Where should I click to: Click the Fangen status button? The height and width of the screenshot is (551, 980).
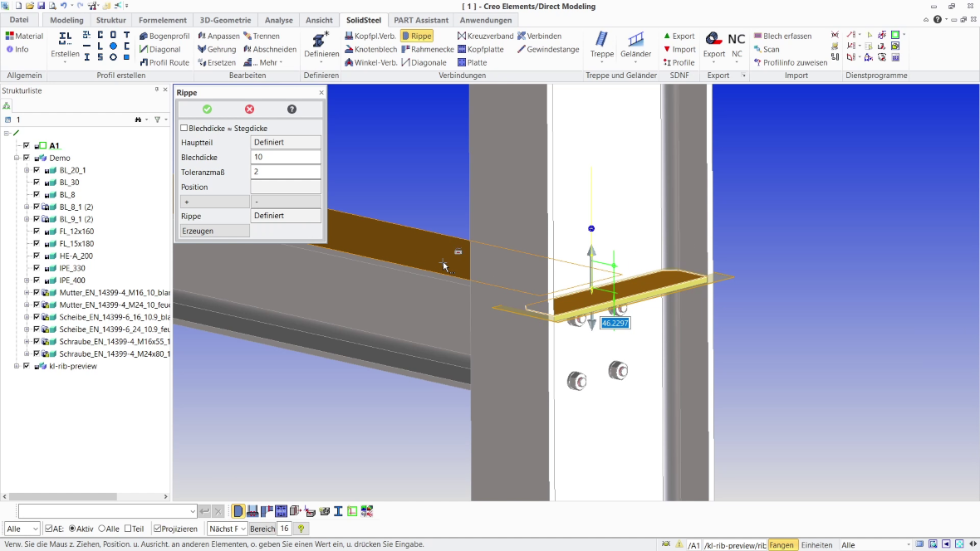pyautogui.click(x=782, y=544)
